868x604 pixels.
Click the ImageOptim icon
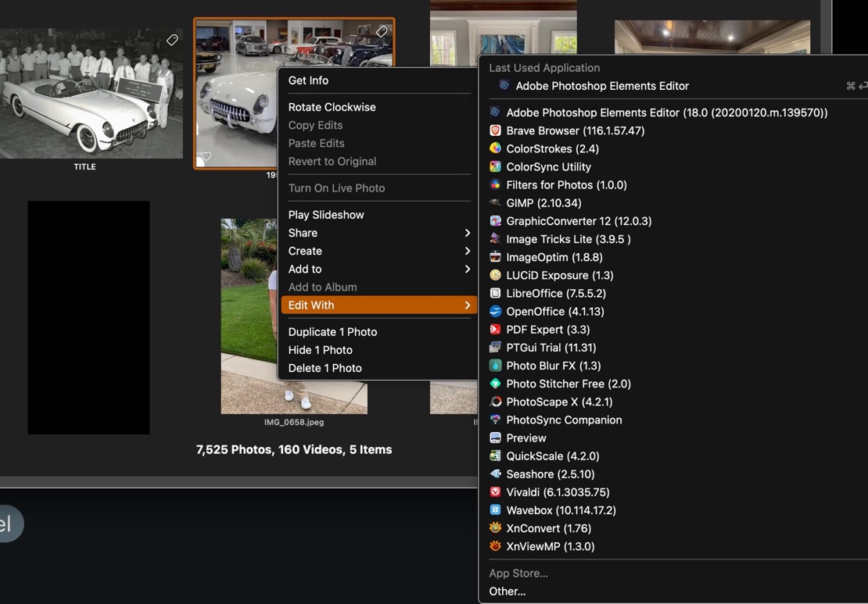point(495,256)
